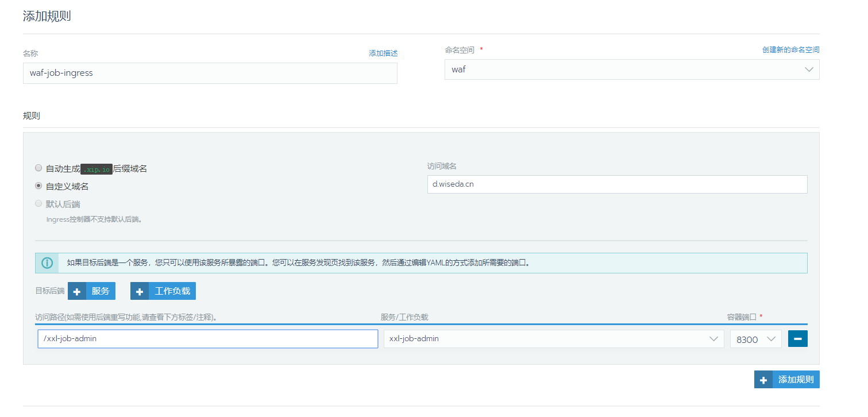Click the 名称 field with waf-job-ingress
The height and width of the screenshot is (417, 868).
click(210, 73)
